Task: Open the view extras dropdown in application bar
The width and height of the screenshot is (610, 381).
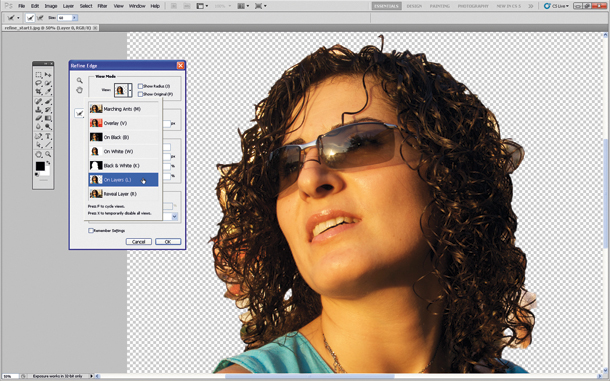Action: [202, 6]
